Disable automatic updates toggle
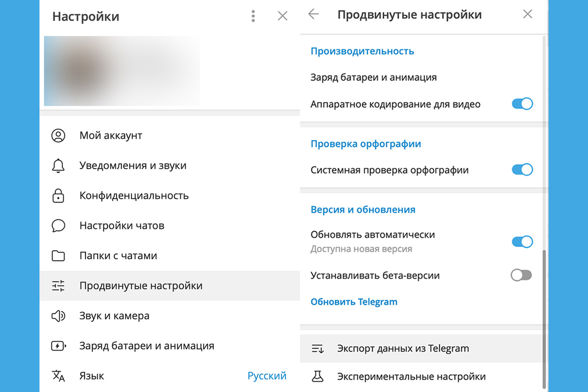The width and height of the screenshot is (588, 392). pyautogui.click(x=522, y=242)
